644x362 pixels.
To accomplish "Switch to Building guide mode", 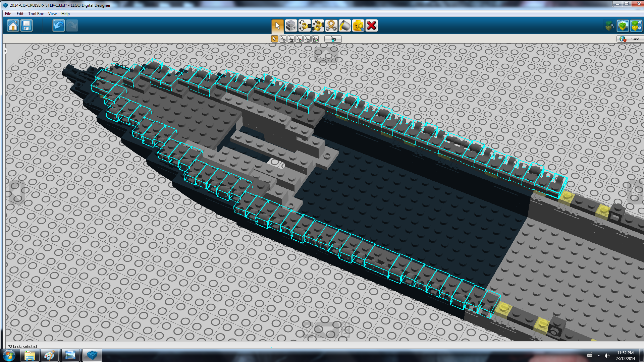I will tap(636, 26).
